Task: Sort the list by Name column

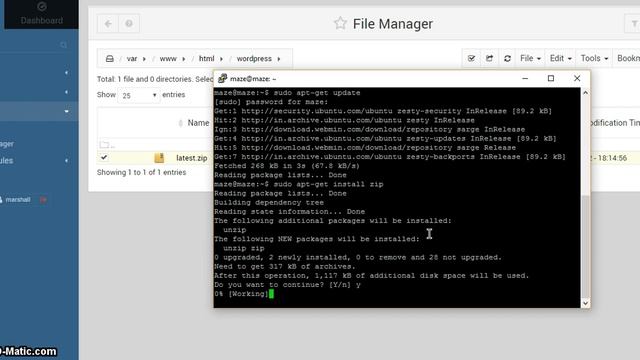Action: (198, 122)
